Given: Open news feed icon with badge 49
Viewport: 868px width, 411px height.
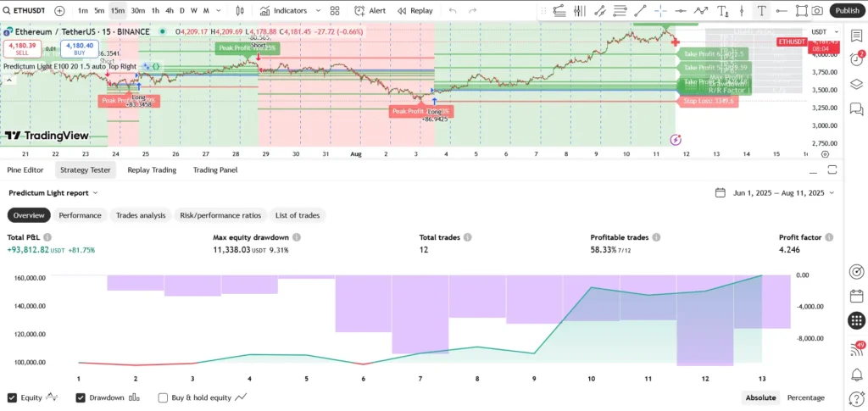Looking at the screenshot, I should [856, 348].
